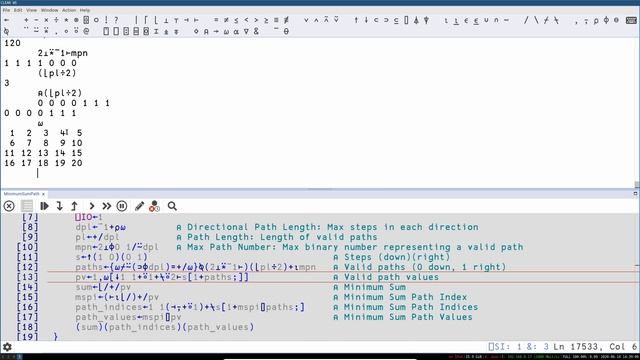Open the Help menu
The image size is (640, 360).
[x=84, y=10]
